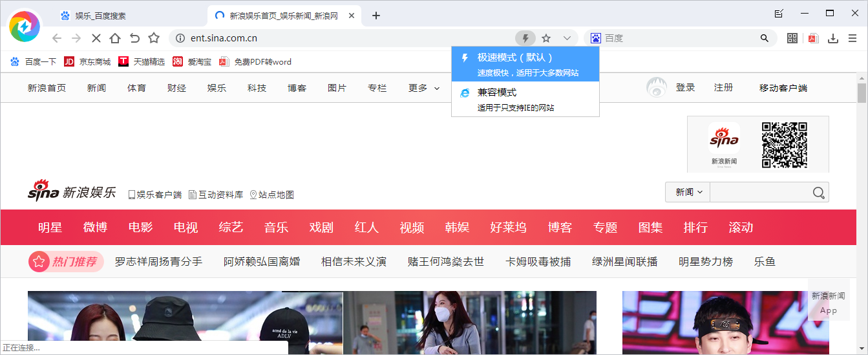
Task: Open 财经 in top navigation
Action: [176, 88]
